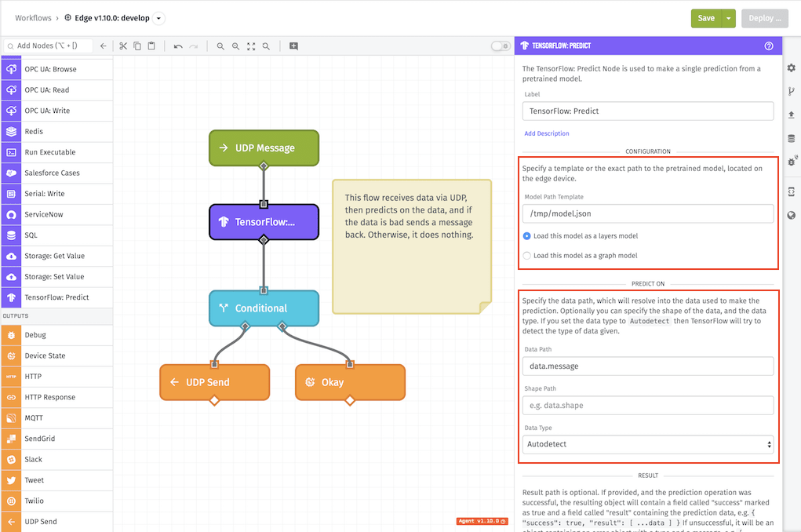Viewport: 801px width, 532px height.
Task: Add an OPC UA: Write node
Action: point(56,111)
